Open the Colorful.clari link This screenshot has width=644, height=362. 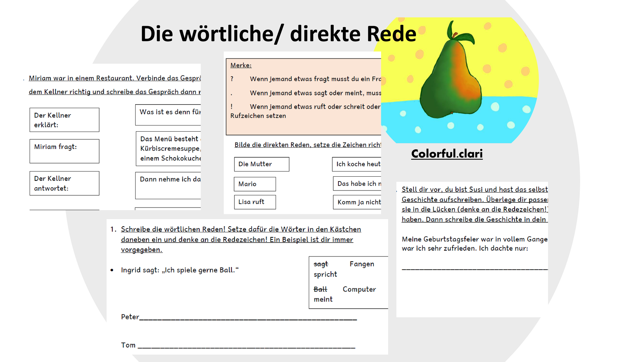pyautogui.click(x=447, y=153)
